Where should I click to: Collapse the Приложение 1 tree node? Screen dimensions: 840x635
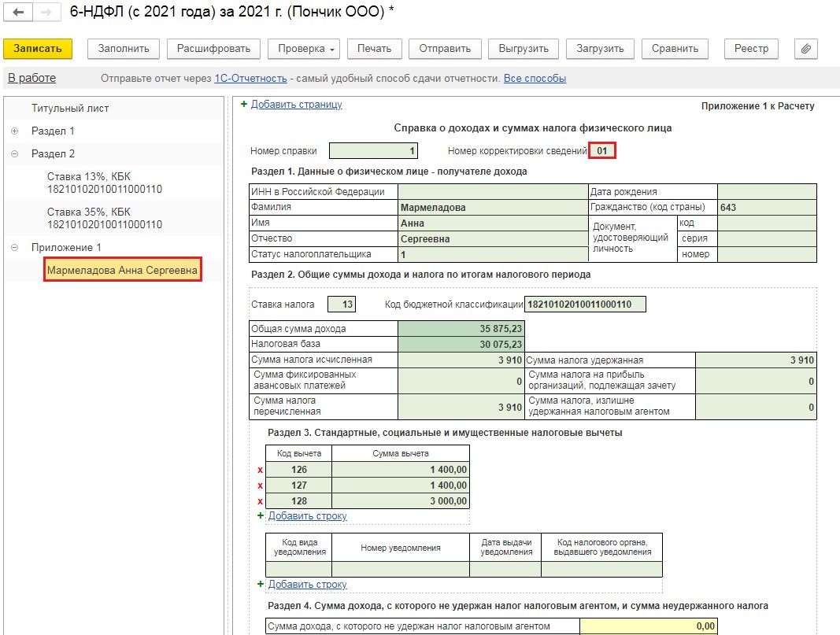[x=14, y=247]
